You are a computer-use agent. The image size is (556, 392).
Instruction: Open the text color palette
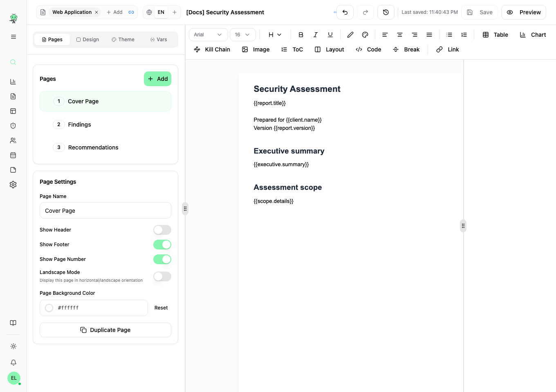pos(365,35)
